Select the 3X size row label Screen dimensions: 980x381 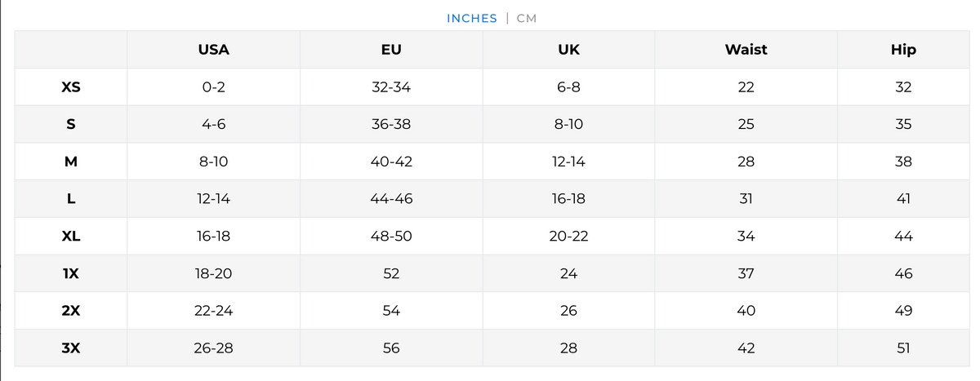(71, 348)
